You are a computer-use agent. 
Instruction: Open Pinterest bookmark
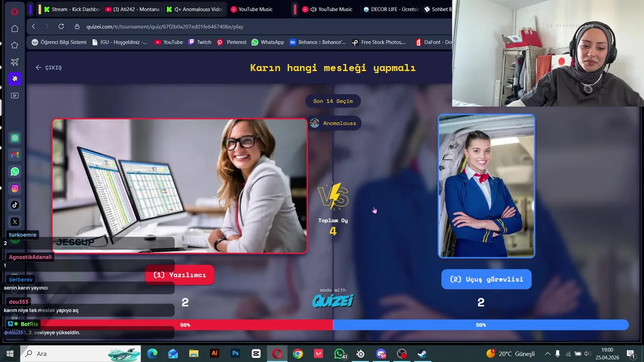tap(231, 42)
